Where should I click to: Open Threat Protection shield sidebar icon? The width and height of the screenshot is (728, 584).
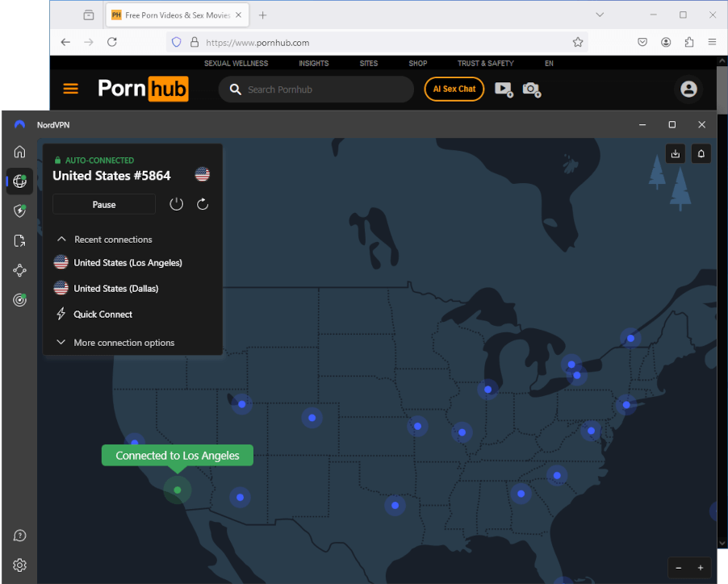(x=19, y=211)
